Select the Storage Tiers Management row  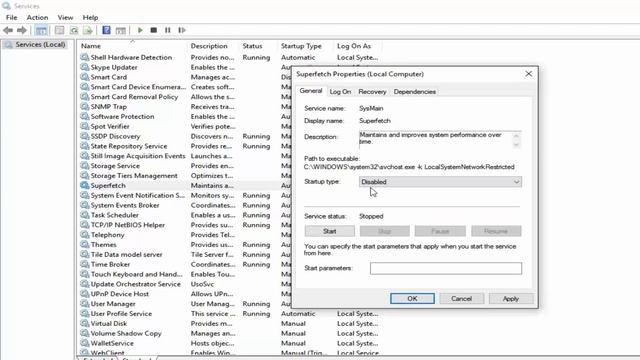point(134,176)
